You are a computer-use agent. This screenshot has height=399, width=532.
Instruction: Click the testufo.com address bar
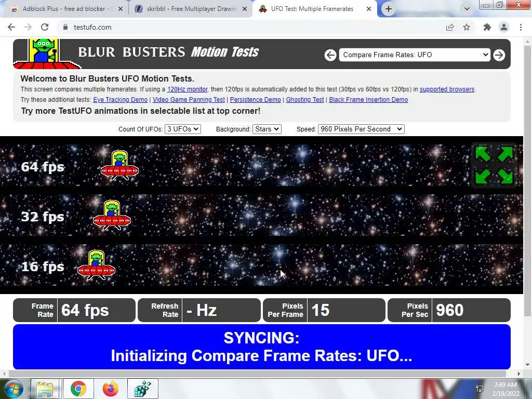(251, 27)
